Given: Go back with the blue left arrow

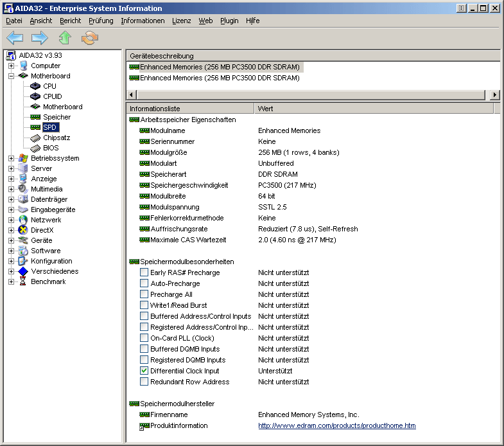Looking at the screenshot, I should pyautogui.click(x=15, y=38).
